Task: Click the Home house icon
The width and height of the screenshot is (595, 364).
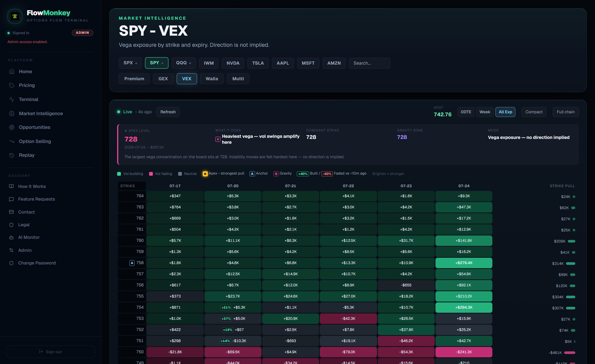Action: pos(12,71)
